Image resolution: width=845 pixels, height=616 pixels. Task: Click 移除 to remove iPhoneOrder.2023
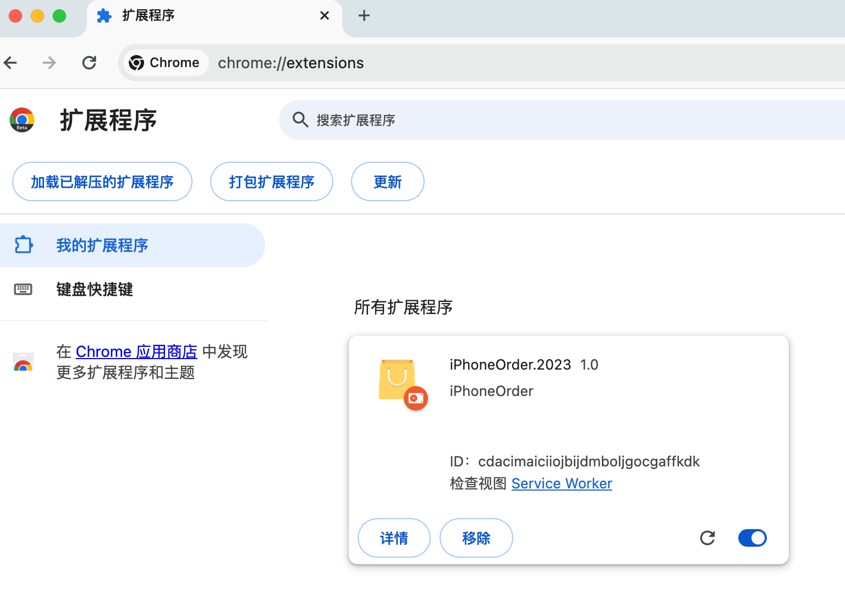point(476,538)
